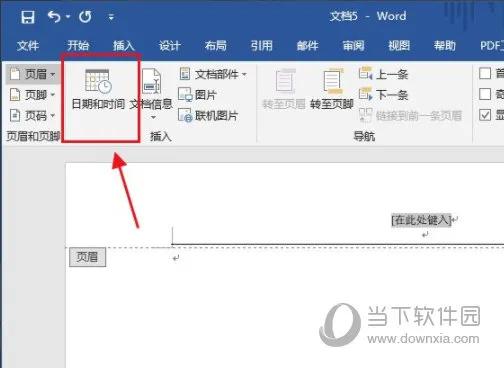Switch to the 邮件 ribbon tab
The image size is (504, 368).
[x=307, y=45]
